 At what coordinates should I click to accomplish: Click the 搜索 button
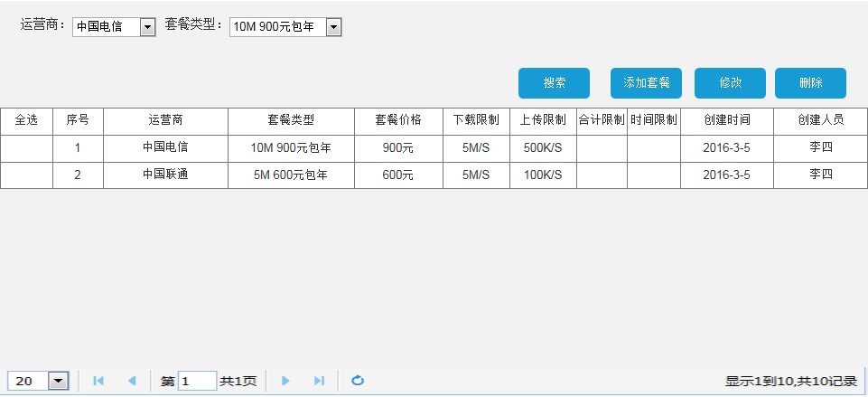(x=554, y=83)
